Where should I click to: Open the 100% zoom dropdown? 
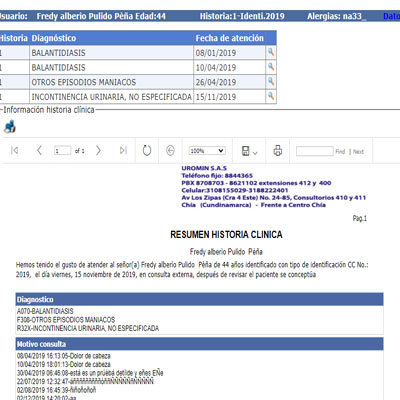207,151
